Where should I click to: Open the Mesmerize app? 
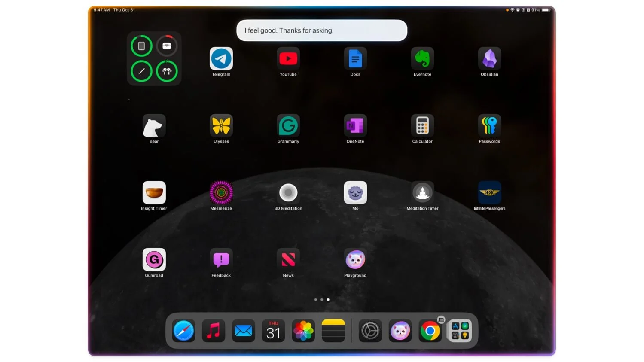coord(221,193)
